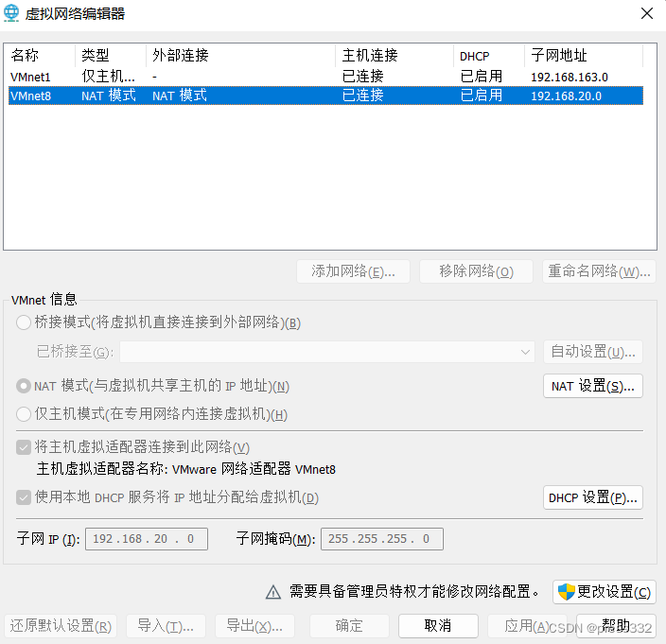Click the warning triangle icon
The height and width of the screenshot is (644, 666).
click(273, 592)
